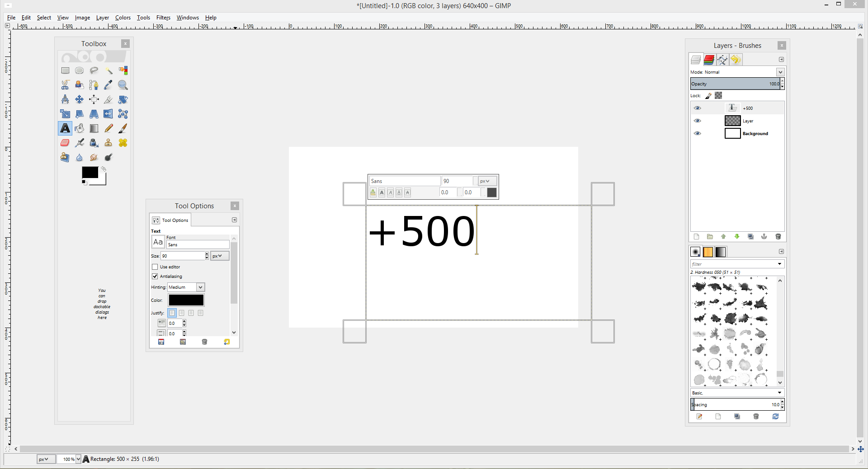Open the size unit dropdown in Tool Options

point(220,256)
